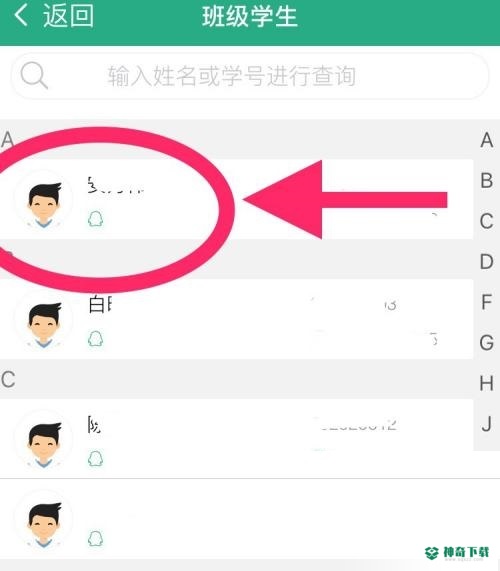
Task: Open avatar of third listed student
Action: pyautogui.click(x=44, y=441)
